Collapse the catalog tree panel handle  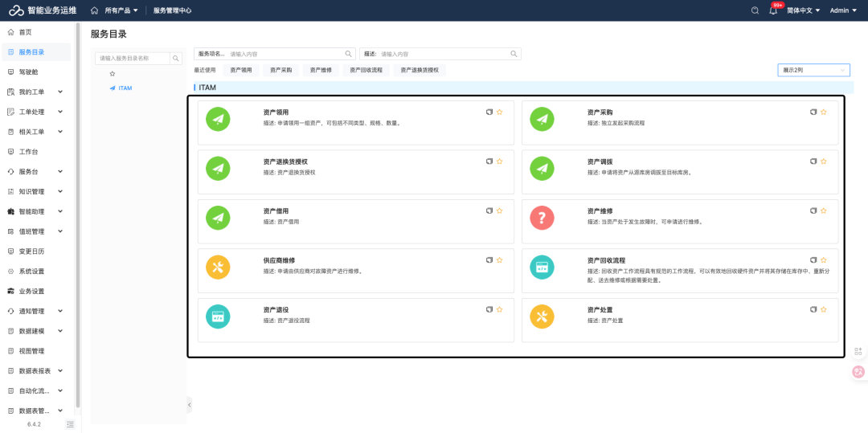(189, 405)
